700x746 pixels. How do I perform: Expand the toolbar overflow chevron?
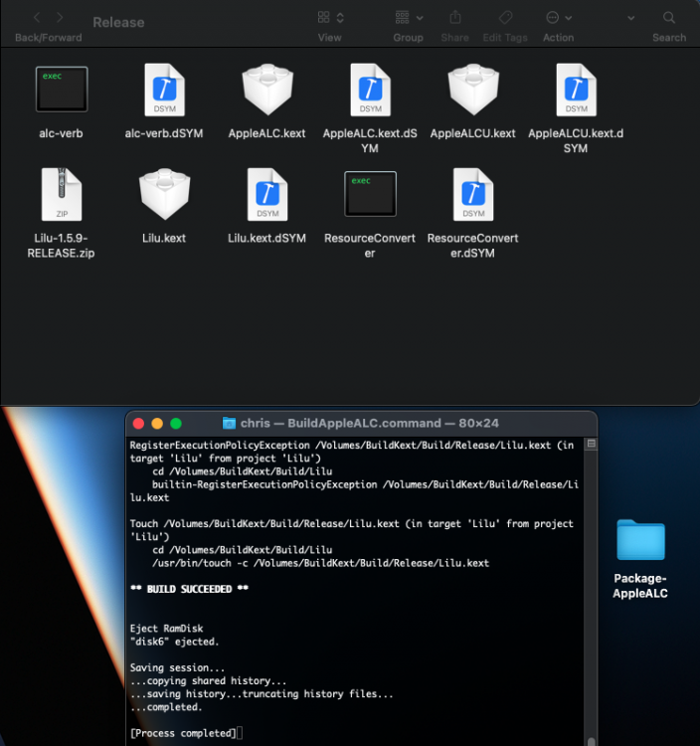click(631, 18)
